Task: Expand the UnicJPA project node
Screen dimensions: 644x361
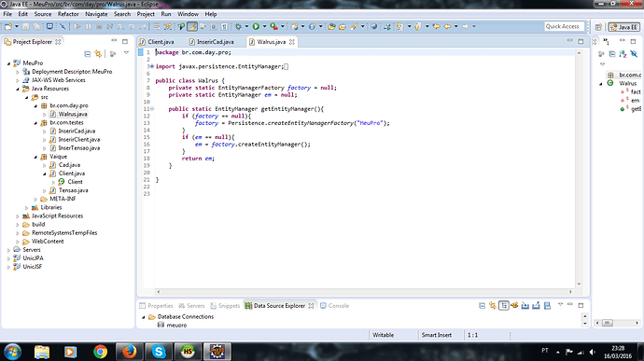Action: (x=9, y=258)
